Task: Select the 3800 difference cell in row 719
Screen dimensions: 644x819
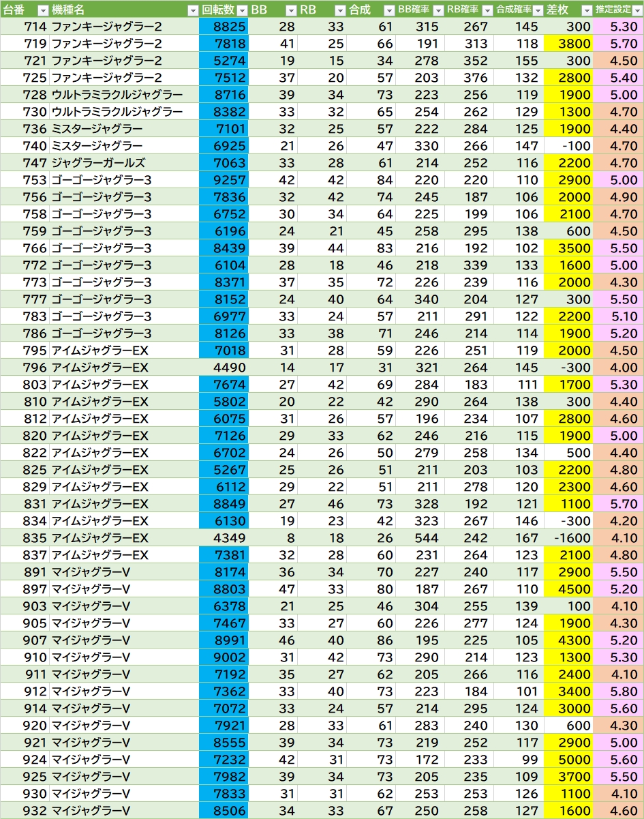Action: point(568,44)
